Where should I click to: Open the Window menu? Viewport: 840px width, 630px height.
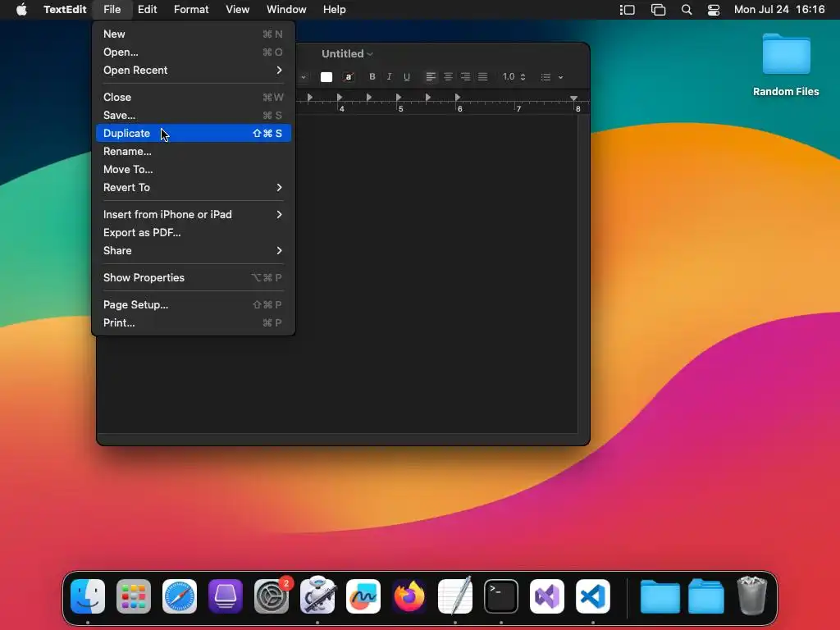pos(286,10)
